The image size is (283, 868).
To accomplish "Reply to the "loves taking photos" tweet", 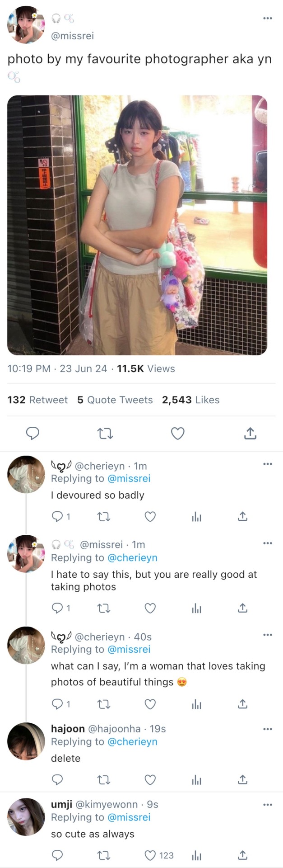I will tap(57, 704).
